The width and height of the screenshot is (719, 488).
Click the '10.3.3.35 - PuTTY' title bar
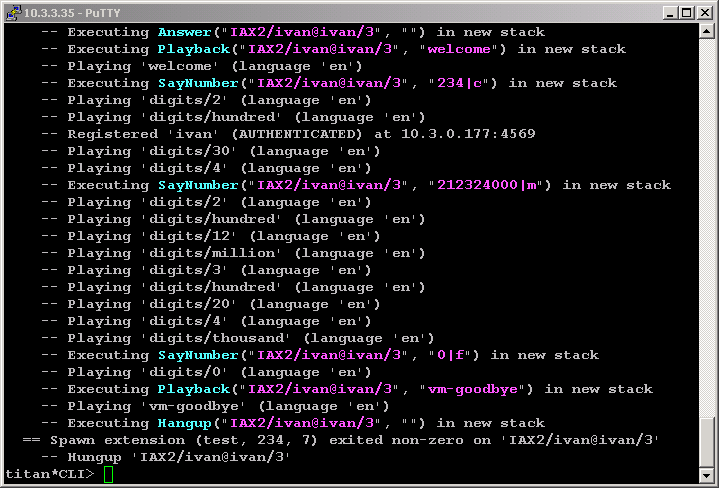300,12
